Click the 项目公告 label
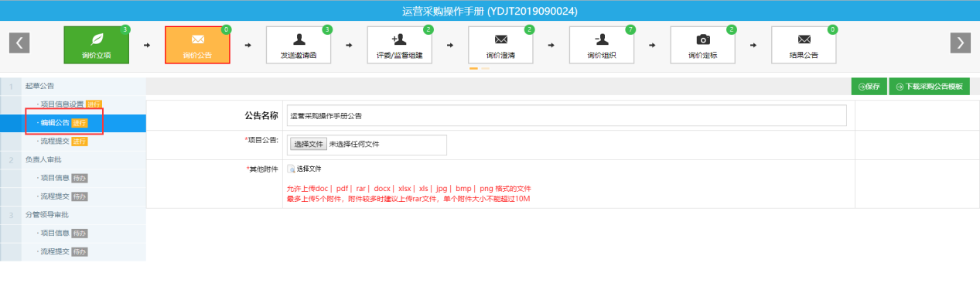980x304 pixels. (261, 140)
